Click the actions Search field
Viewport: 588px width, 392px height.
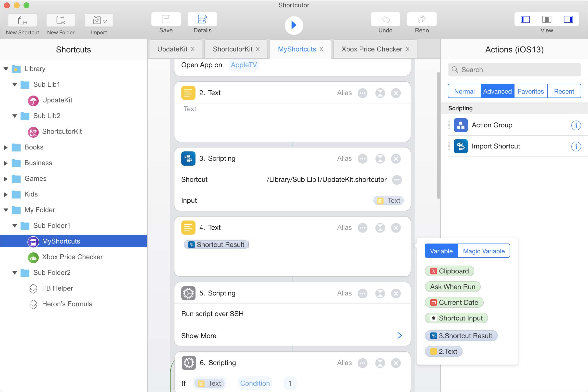tap(514, 70)
